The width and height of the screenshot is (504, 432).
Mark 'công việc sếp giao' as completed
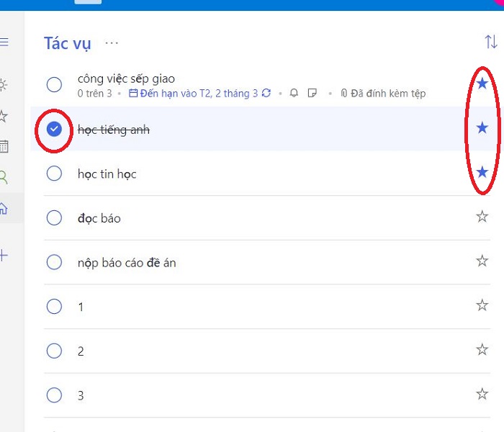pos(54,85)
